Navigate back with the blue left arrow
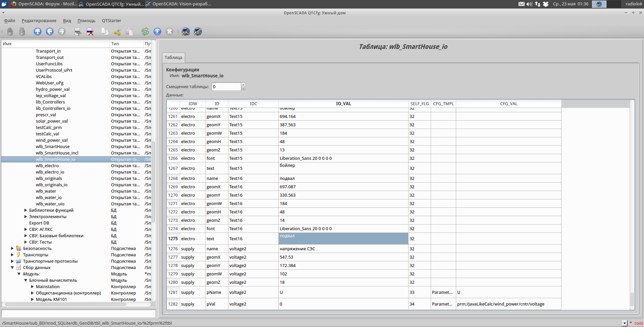 50,31
